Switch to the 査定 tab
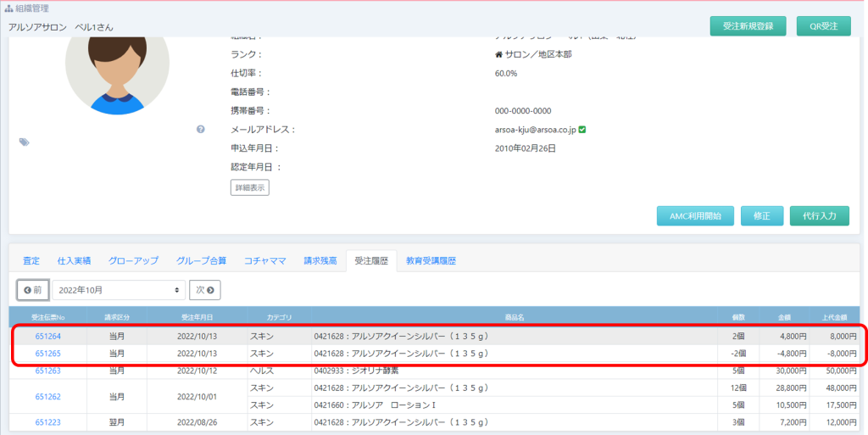 point(31,261)
